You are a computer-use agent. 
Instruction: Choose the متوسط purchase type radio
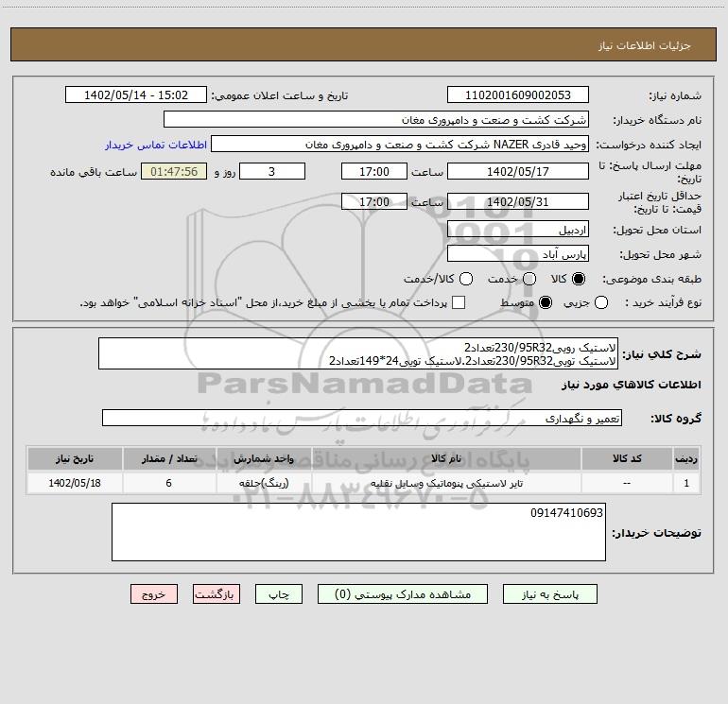click(546, 302)
